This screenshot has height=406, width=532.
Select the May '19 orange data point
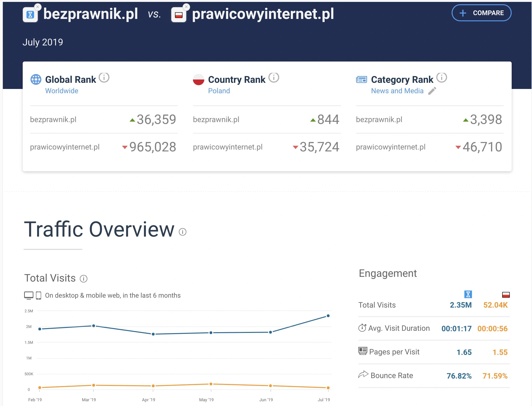(211, 384)
